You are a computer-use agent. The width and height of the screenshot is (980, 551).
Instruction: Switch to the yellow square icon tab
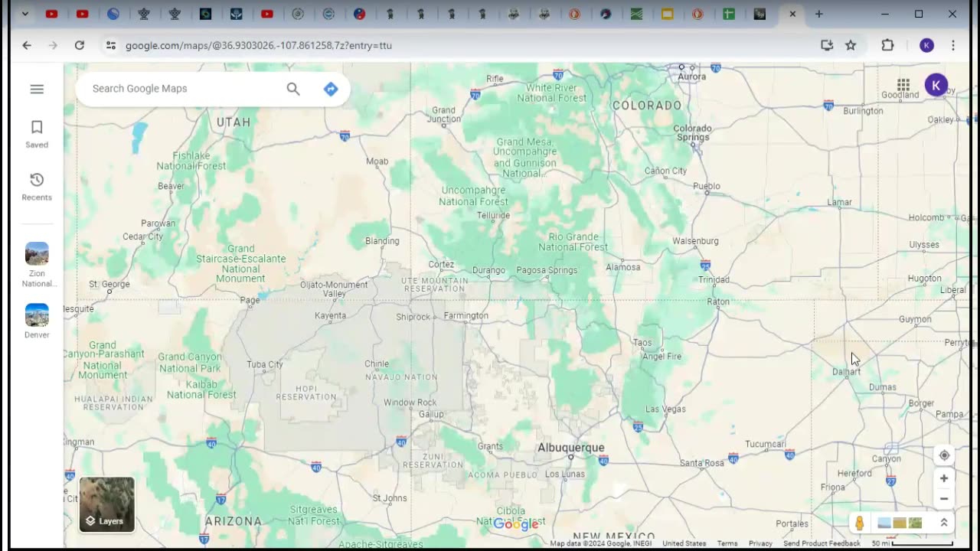pos(667,14)
